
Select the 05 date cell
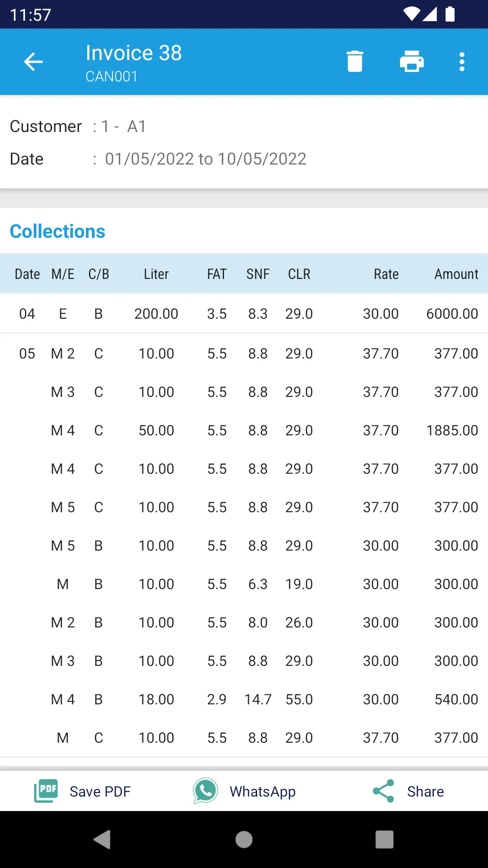click(x=27, y=354)
